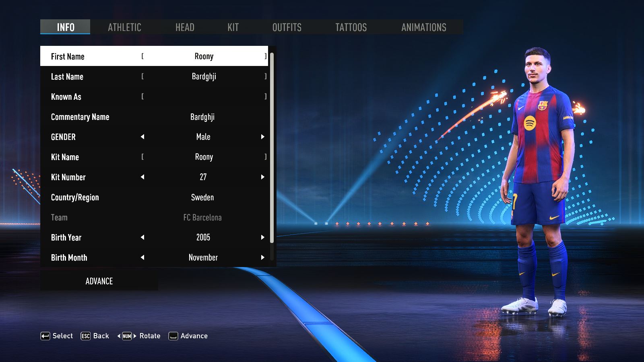Edit the Last Name field Bardghji
Viewport: 644px width, 362px height.
coord(204,76)
